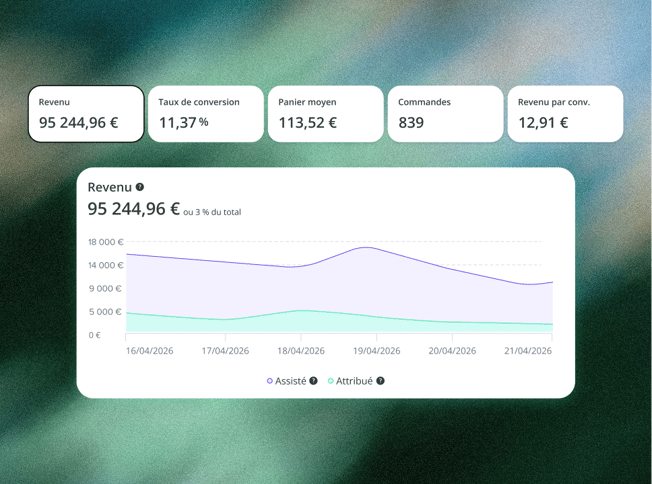Toggle the Attribué series label
652x484 pixels.
click(354, 381)
